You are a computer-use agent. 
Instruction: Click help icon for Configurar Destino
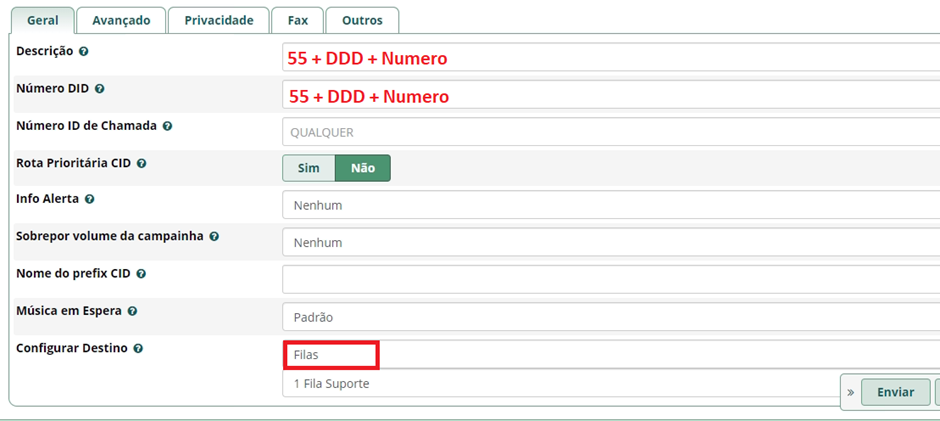pos(138,348)
